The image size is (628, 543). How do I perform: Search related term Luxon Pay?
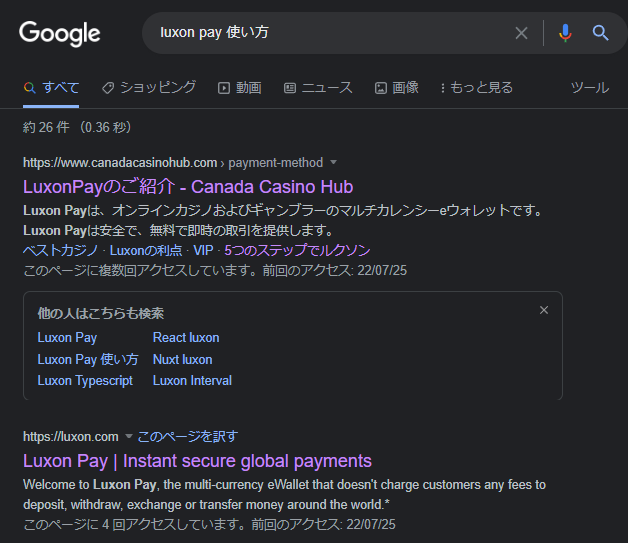pyautogui.click(x=67, y=338)
